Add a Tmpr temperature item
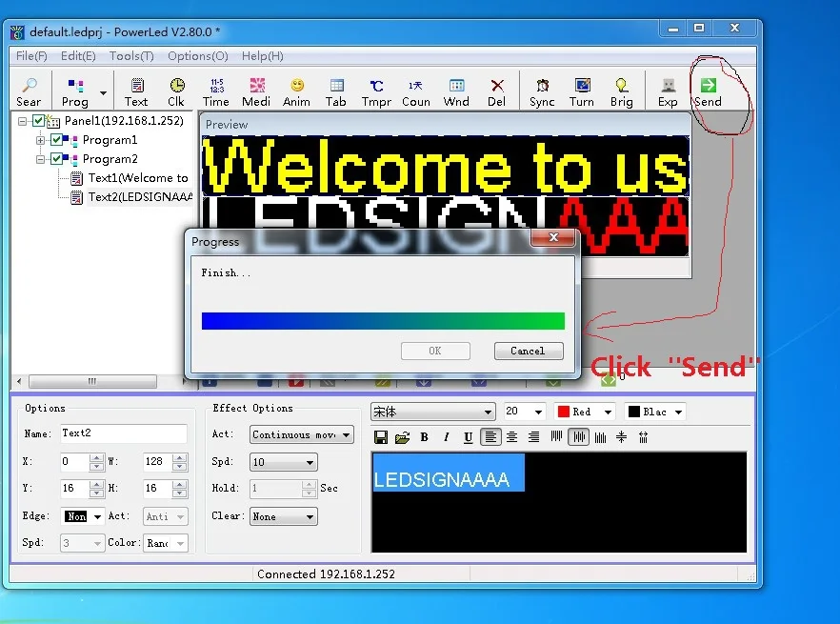 [x=376, y=91]
